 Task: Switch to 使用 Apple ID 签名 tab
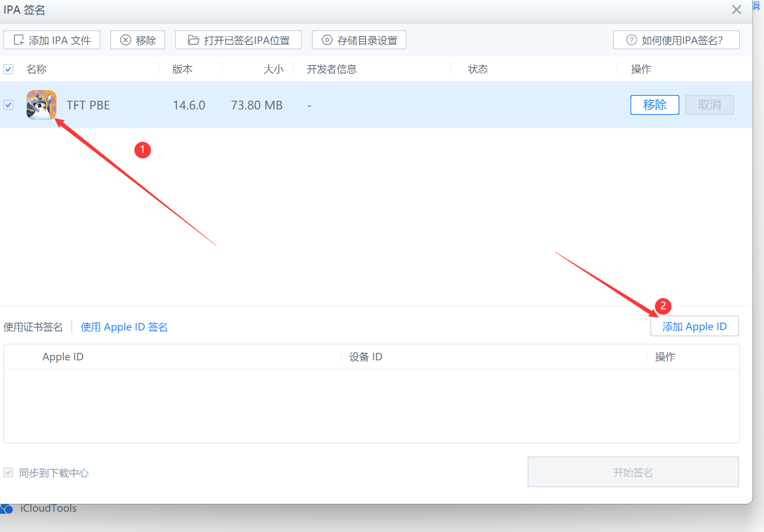(x=124, y=327)
